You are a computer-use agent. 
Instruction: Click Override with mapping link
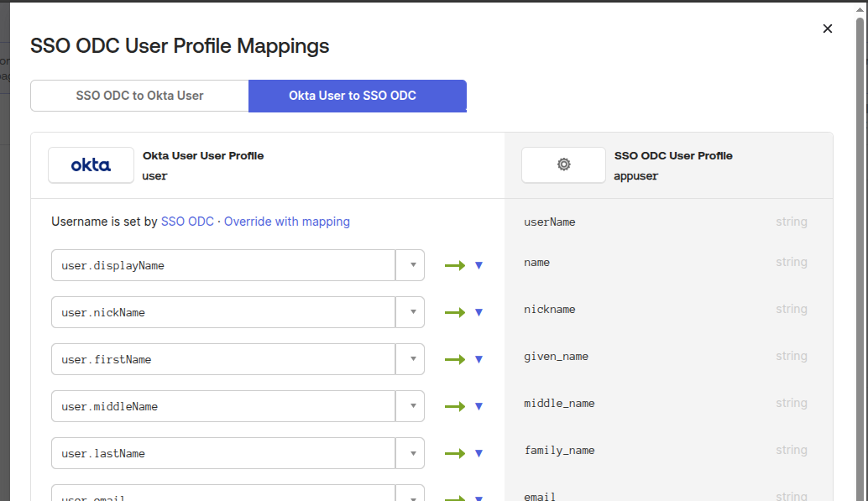tap(287, 222)
